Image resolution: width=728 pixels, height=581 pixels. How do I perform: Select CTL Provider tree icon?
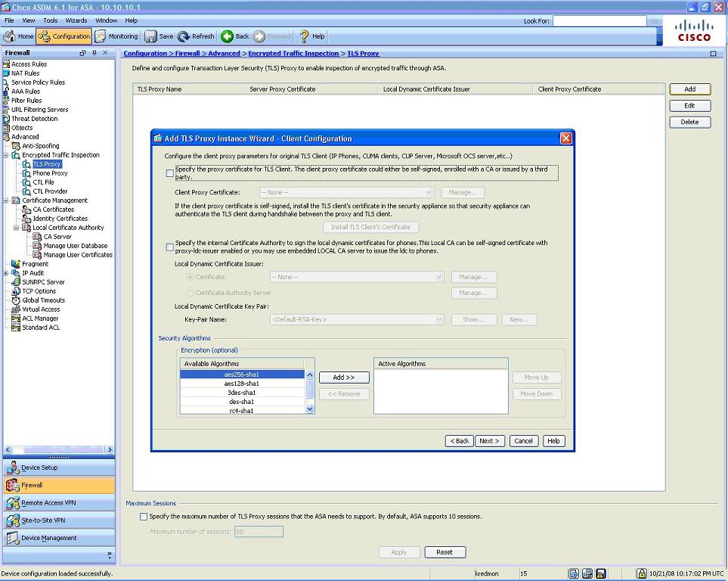click(27, 191)
